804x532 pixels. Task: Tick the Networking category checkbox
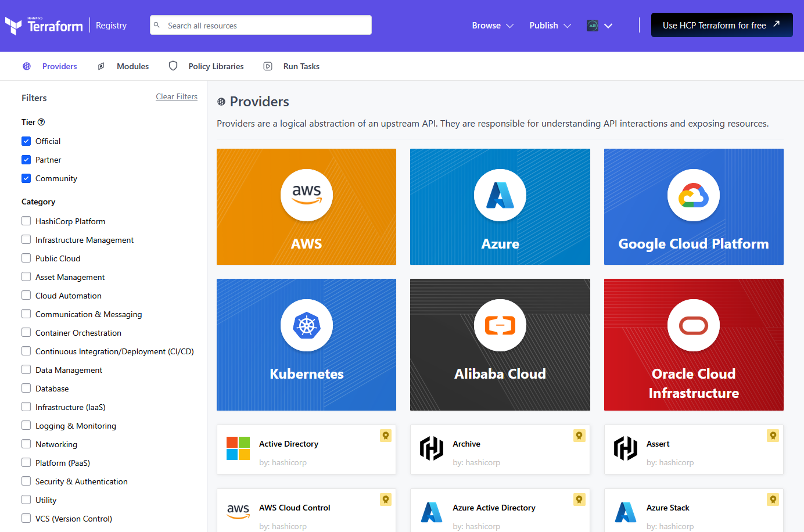click(x=26, y=444)
